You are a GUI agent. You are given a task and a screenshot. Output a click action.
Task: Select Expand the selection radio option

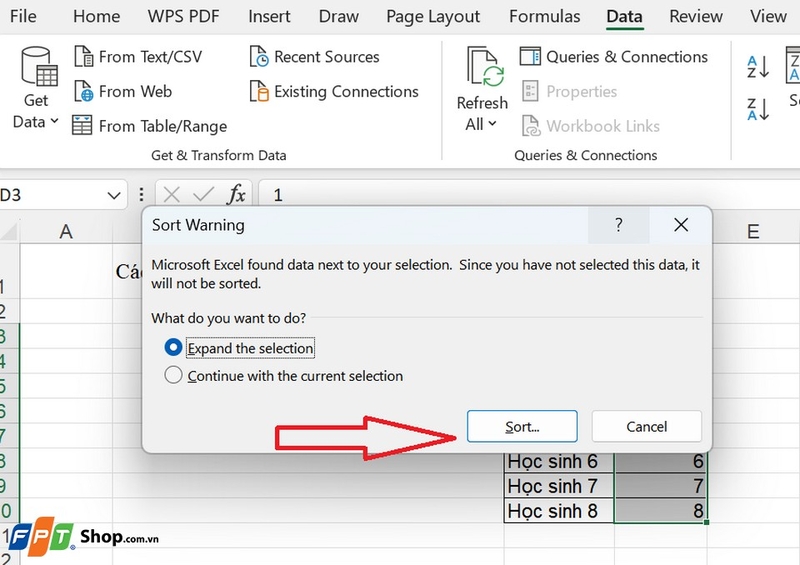pos(173,348)
